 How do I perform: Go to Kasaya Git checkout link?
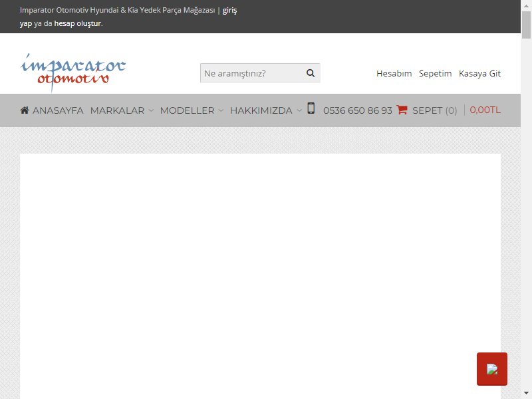[479, 73]
